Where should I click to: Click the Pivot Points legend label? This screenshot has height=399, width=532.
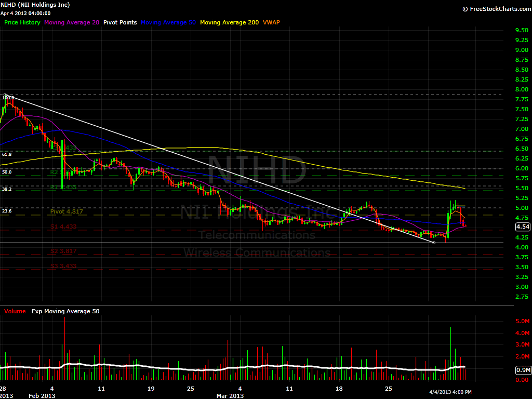click(x=120, y=22)
